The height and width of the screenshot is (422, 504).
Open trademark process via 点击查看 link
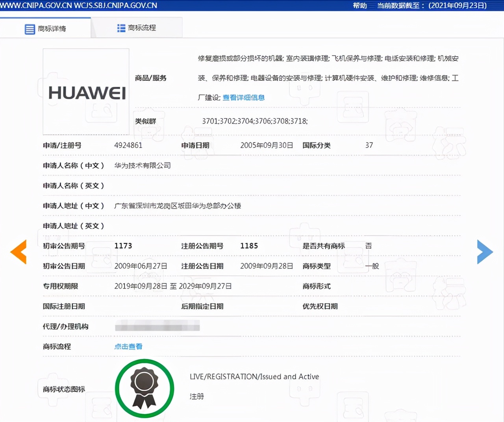point(128,346)
